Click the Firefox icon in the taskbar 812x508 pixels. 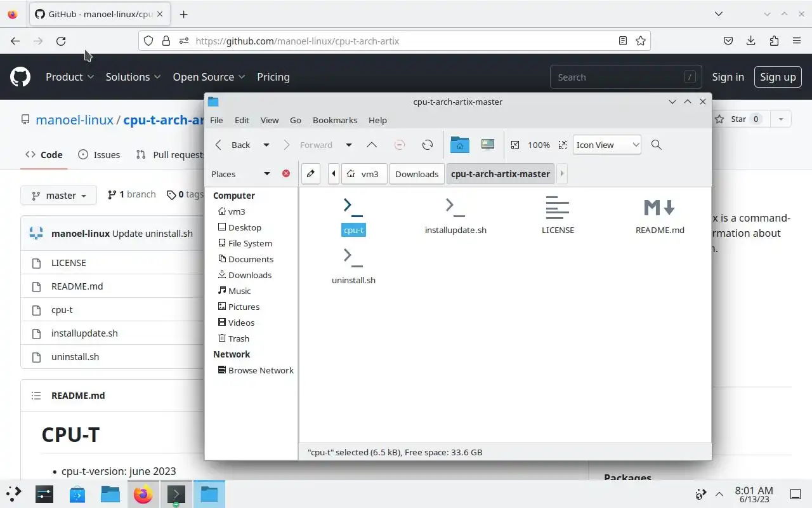click(143, 494)
